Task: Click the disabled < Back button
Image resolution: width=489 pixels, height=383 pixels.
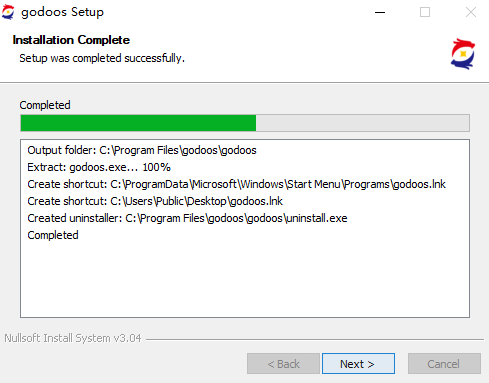Action: (283, 364)
